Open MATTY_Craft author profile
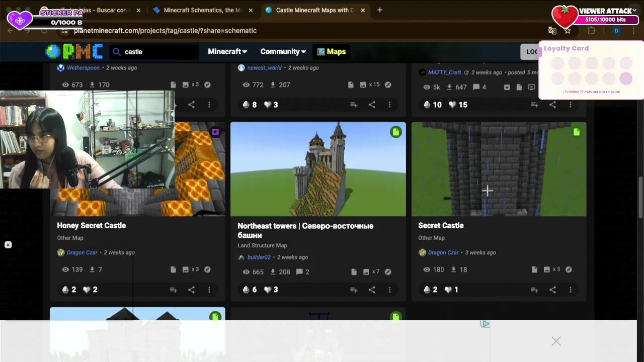 point(444,72)
